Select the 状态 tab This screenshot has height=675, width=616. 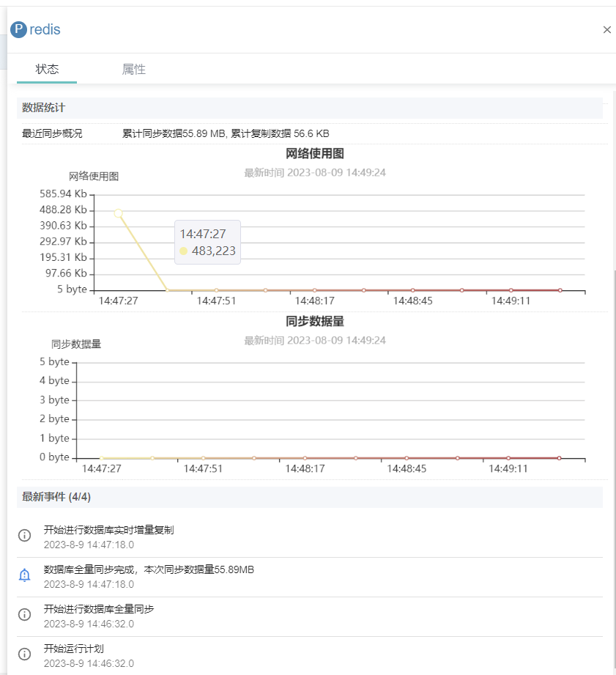[x=47, y=69]
